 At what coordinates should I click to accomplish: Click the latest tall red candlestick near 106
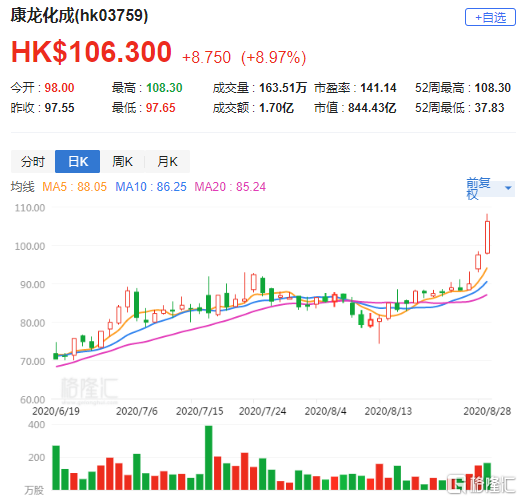(x=487, y=237)
